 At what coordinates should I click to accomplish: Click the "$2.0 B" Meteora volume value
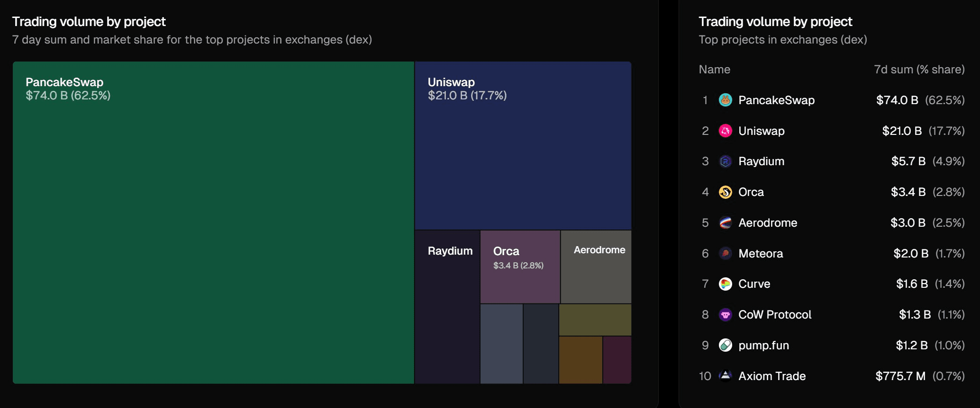[911, 254]
